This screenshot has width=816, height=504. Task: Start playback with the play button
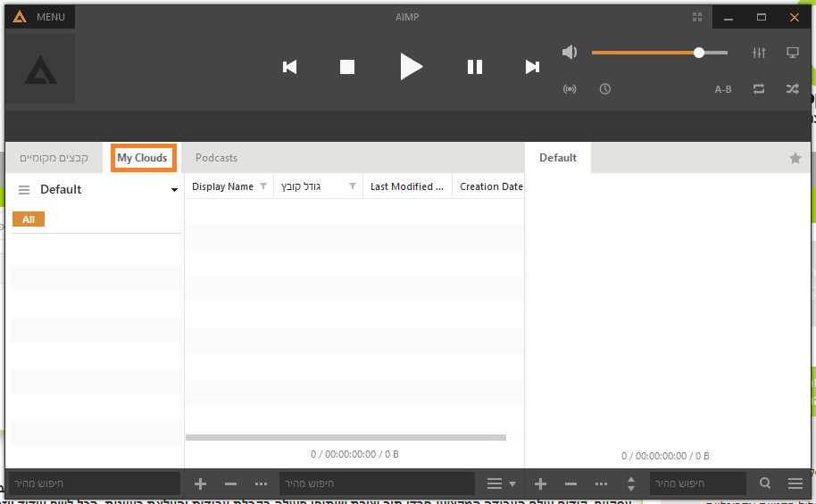[x=411, y=67]
